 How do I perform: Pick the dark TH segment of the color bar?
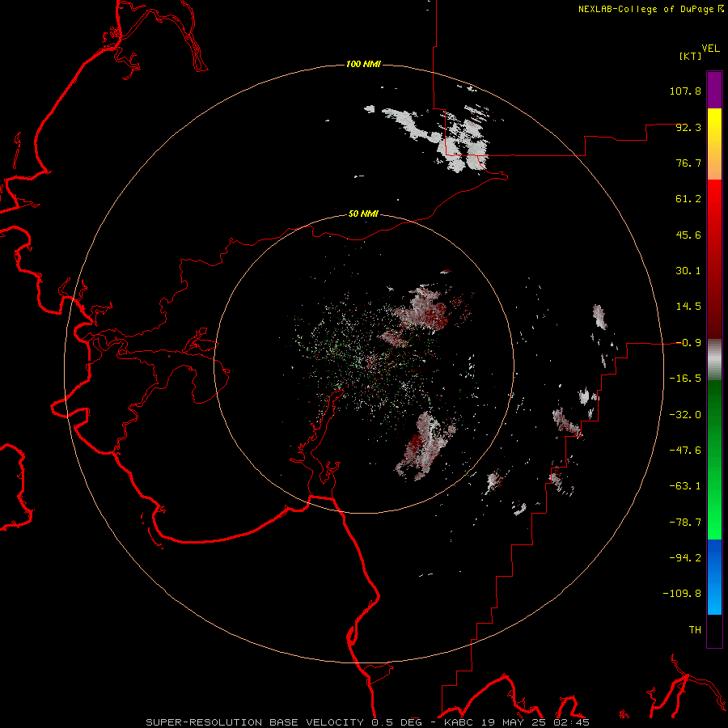tap(714, 630)
